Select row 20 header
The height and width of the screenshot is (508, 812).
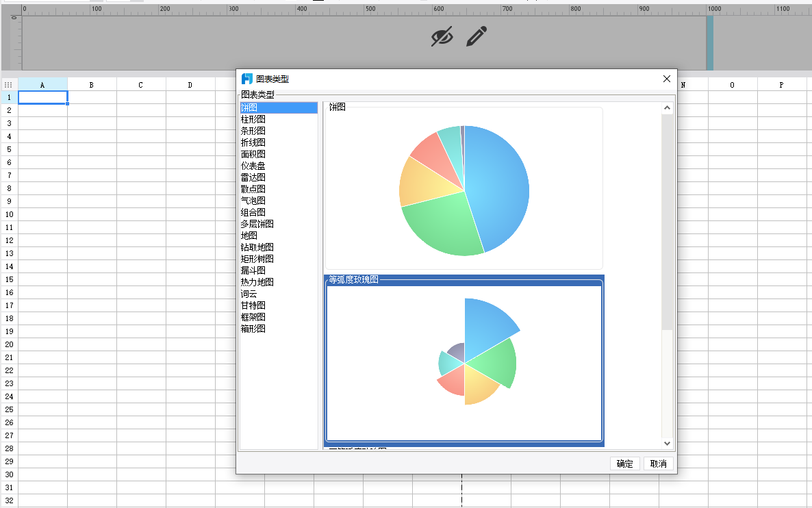[10, 344]
